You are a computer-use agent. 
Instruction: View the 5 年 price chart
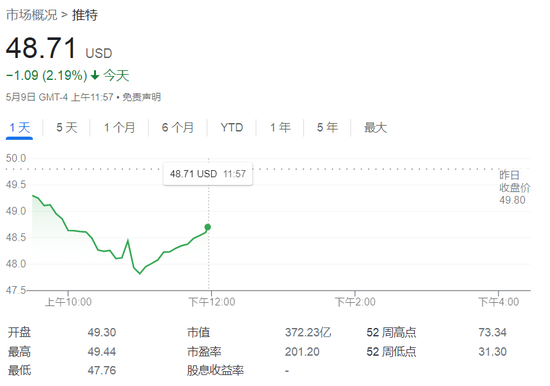coord(327,128)
